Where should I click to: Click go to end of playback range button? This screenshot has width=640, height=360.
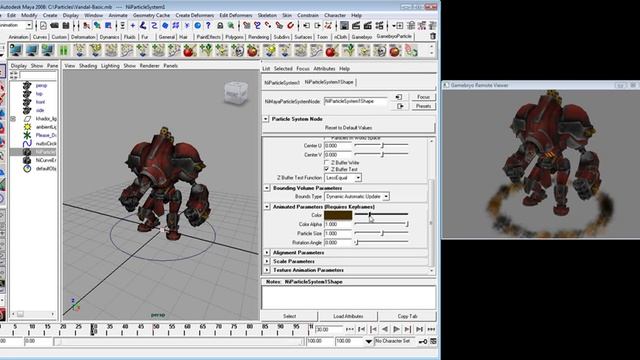[419, 329]
